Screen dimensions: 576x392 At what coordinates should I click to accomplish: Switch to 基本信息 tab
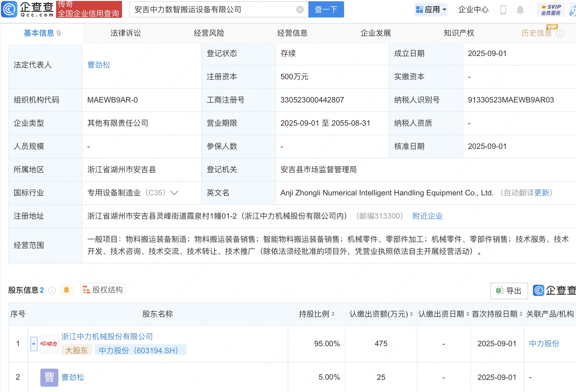(x=42, y=33)
